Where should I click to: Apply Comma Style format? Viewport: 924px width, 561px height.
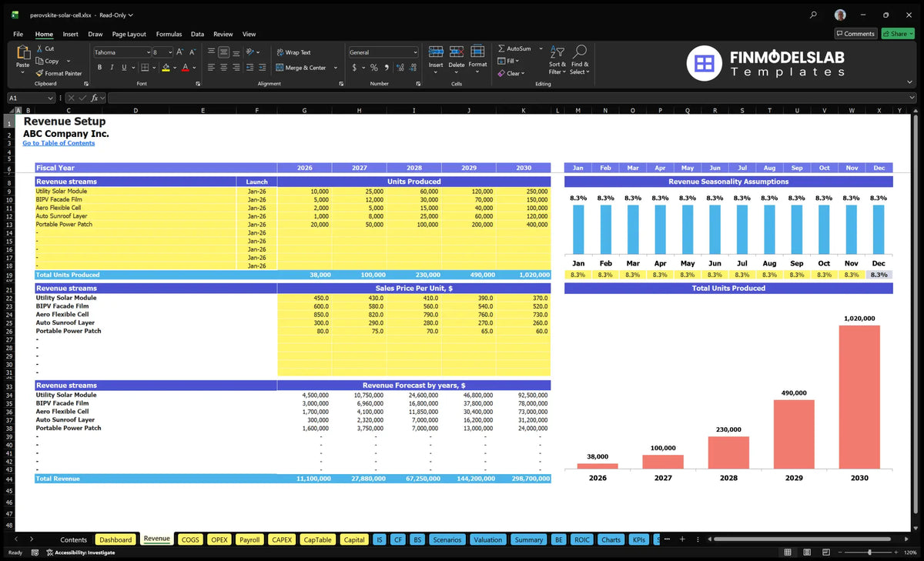tap(385, 68)
